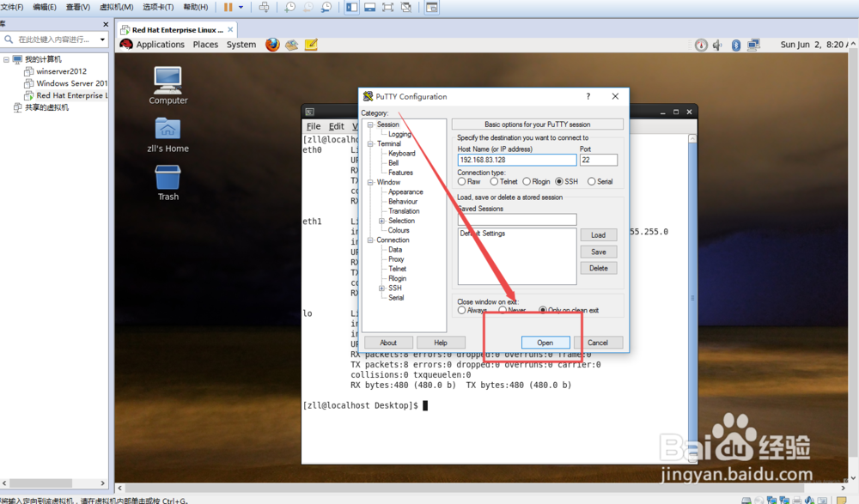Open the mail client icon on GNOME panel
Viewport: 859px width, 504px height.
pos(291,45)
